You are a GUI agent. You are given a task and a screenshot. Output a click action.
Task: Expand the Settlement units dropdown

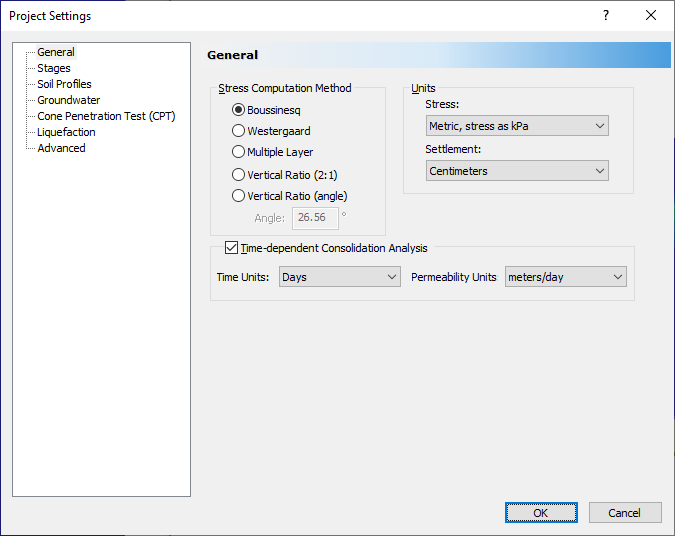tap(517, 171)
